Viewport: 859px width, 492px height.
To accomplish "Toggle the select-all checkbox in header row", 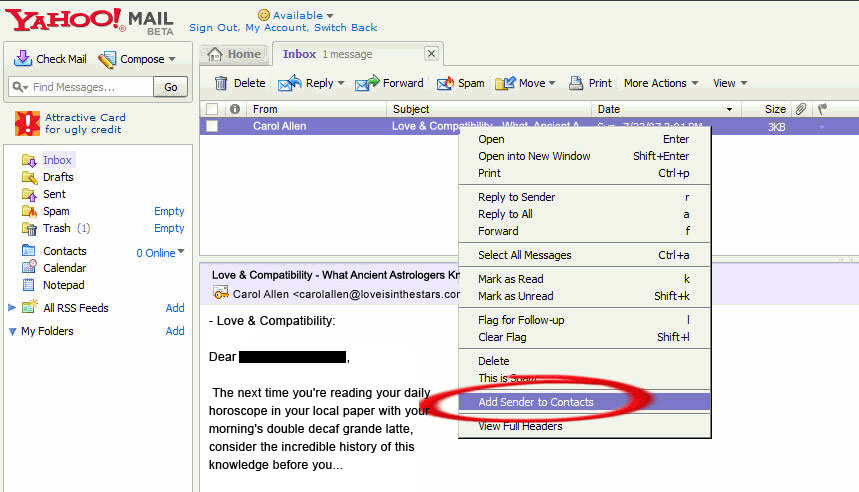I will [212, 109].
